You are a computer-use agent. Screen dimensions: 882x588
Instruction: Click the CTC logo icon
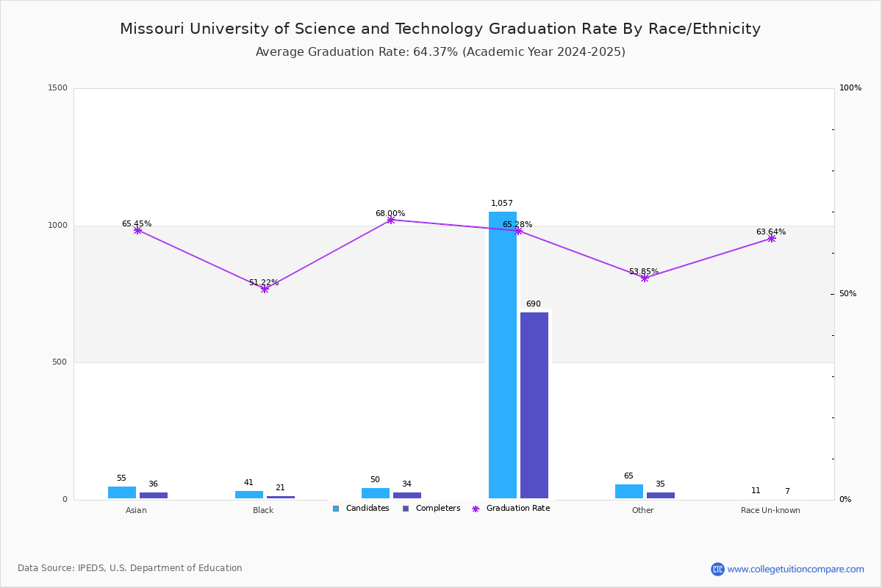pos(717,569)
